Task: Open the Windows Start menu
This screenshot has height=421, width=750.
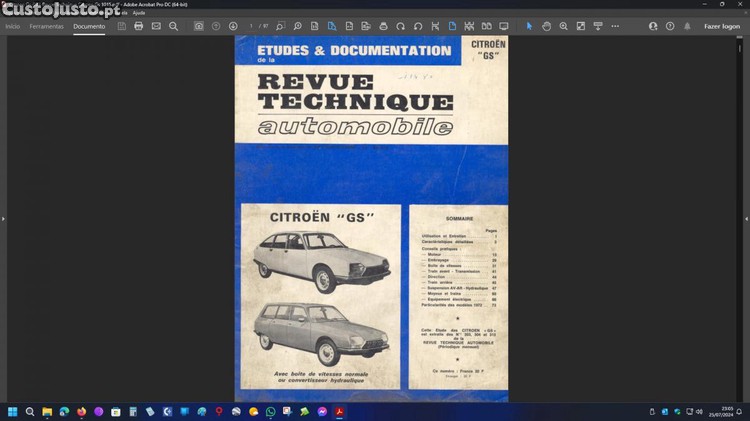Action: coord(13,411)
